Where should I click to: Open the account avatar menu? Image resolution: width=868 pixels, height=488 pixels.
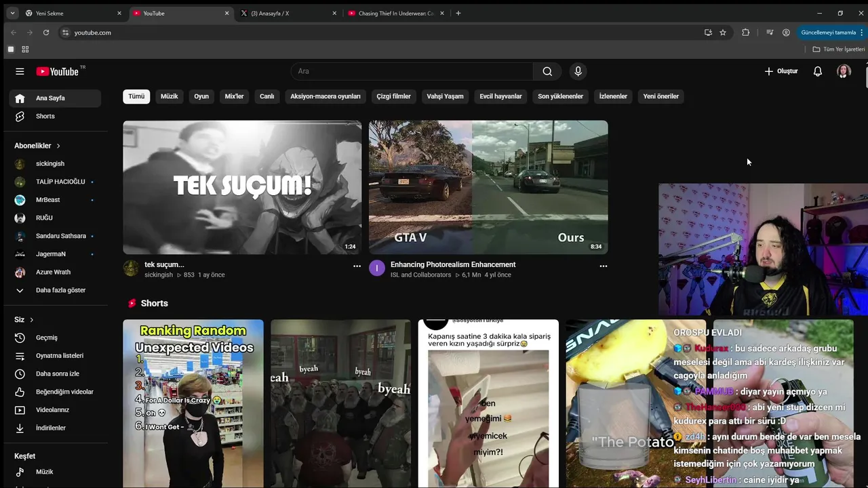pyautogui.click(x=844, y=71)
